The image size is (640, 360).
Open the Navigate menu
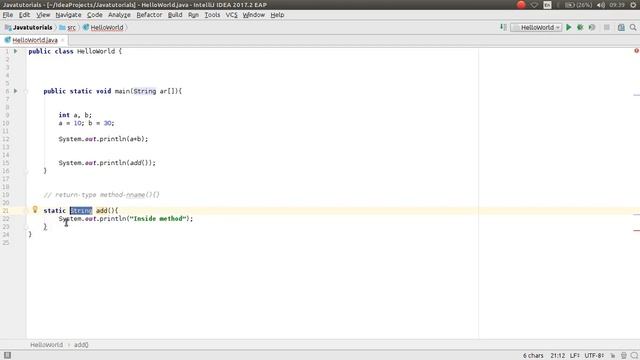tap(68, 15)
